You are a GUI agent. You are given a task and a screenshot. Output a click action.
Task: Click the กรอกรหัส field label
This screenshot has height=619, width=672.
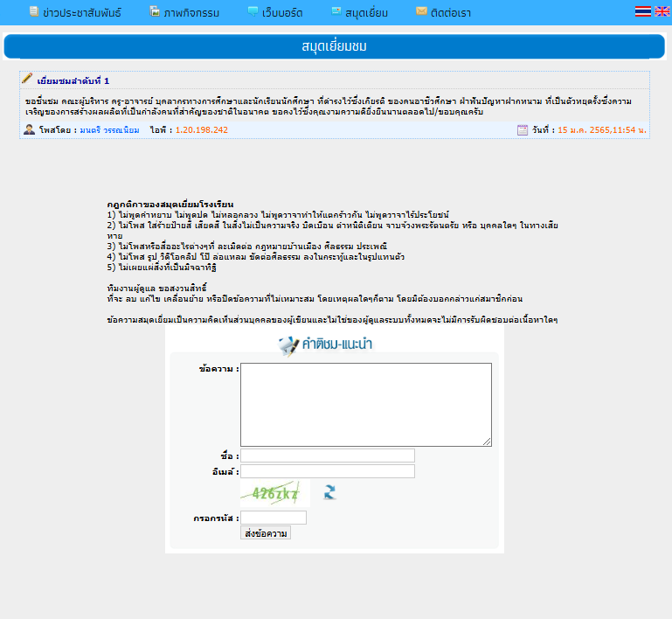tap(216, 518)
